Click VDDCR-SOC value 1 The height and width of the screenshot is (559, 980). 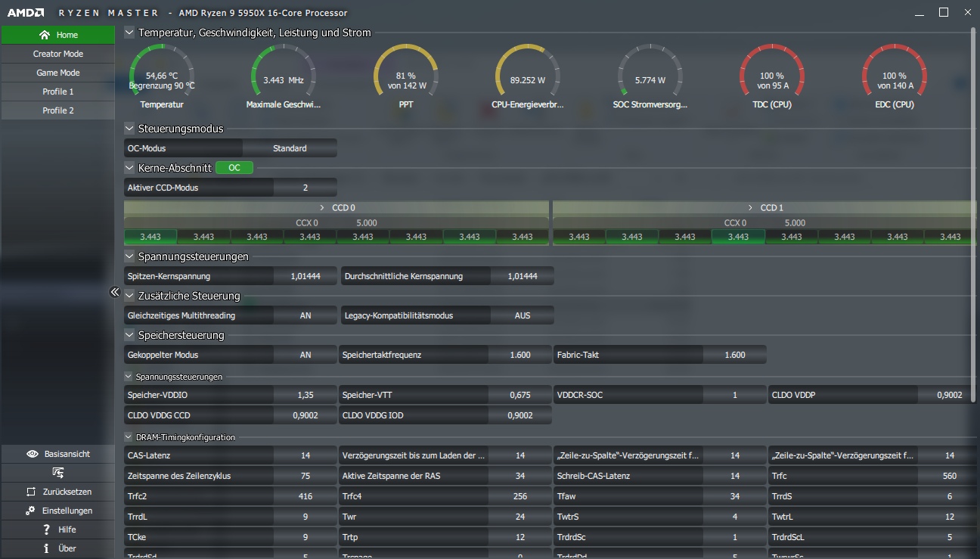[x=735, y=395]
